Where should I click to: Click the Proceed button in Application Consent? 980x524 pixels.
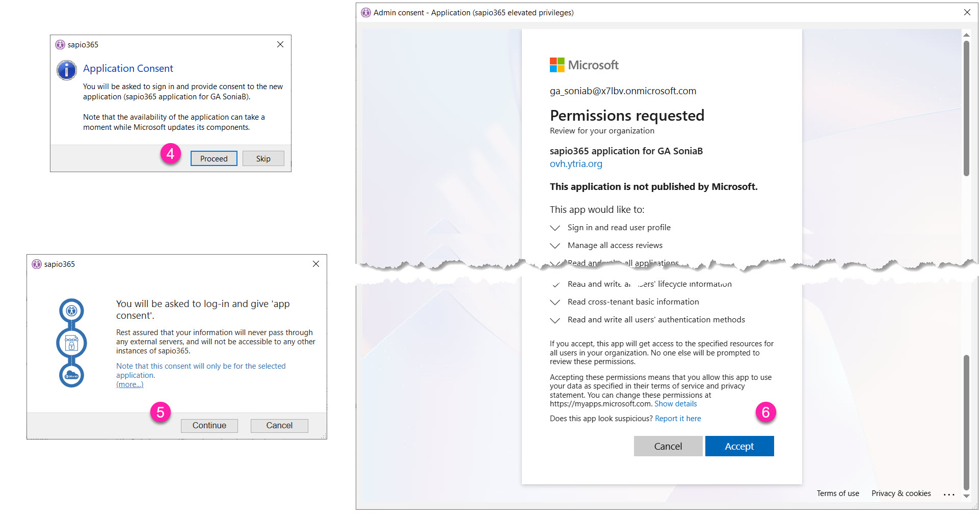(214, 159)
